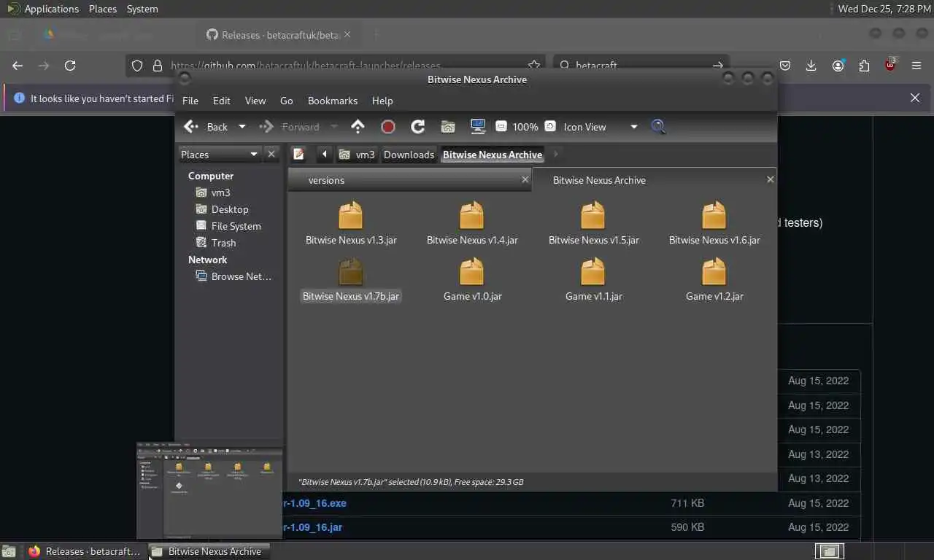Viewport: 934px width, 560px height.
Task: Open the Places sidebar selector dropdown
Action: (x=220, y=155)
